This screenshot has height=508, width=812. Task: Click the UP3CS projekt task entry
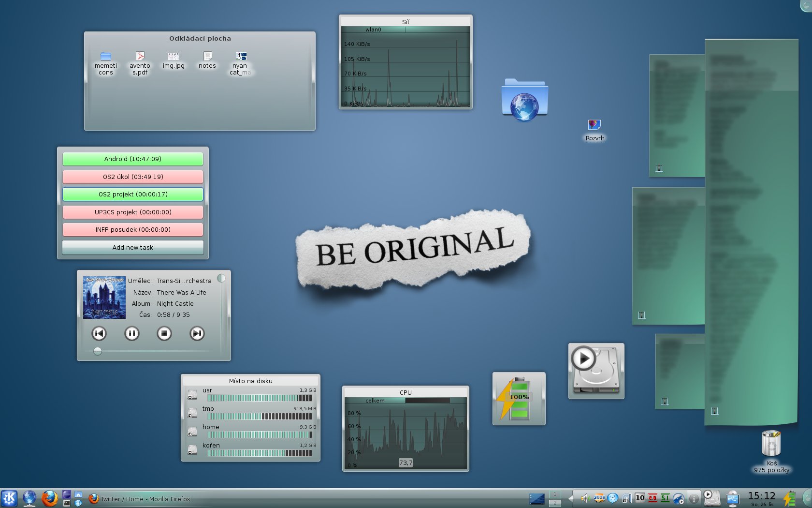coord(133,212)
